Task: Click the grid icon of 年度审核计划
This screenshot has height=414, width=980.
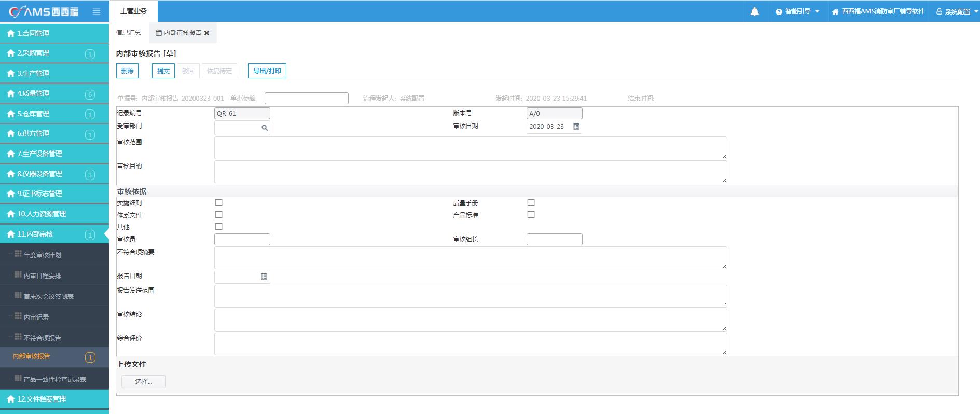Action: pyautogui.click(x=18, y=254)
